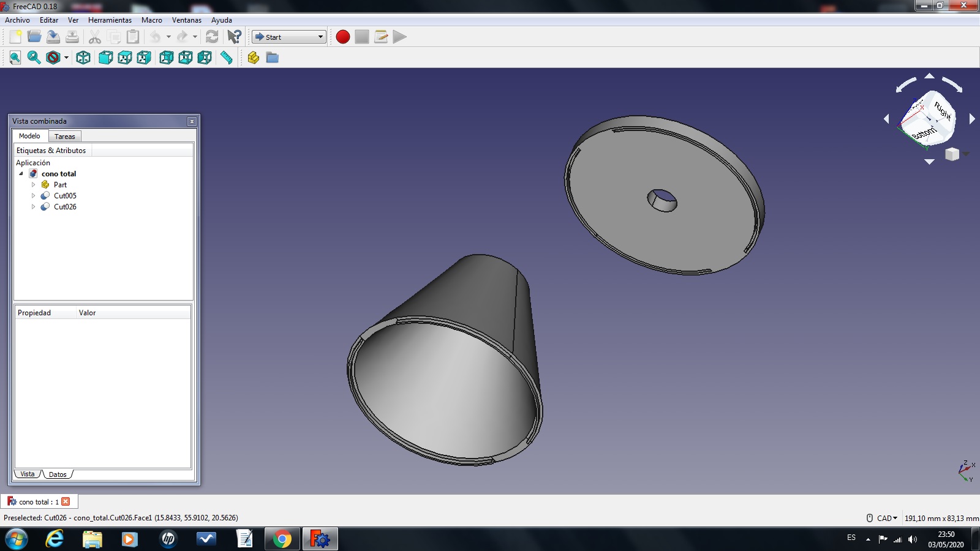Click the Refresh icon in toolbar

212,37
